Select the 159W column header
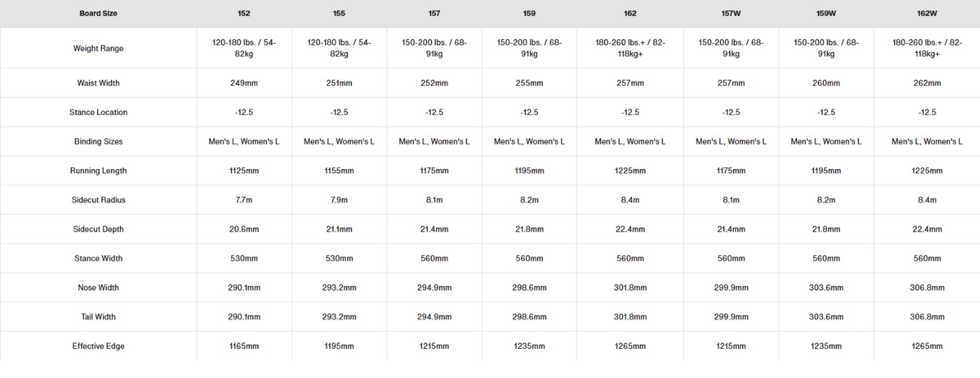This screenshot has width=980, height=378. [826, 13]
